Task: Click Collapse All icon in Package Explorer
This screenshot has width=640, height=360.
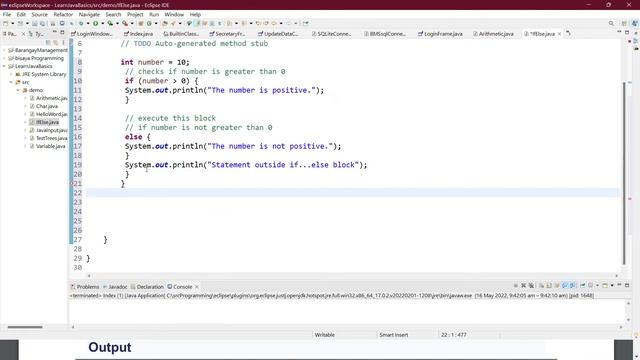Action: (x=48, y=42)
